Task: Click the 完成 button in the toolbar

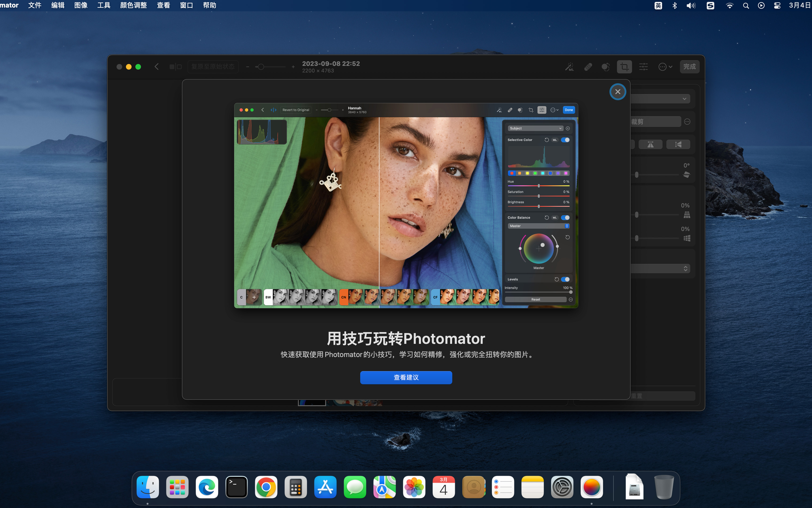Action: click(x=690, y=67)
